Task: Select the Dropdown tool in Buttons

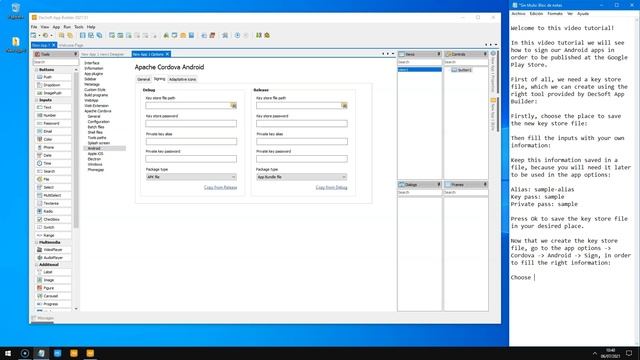Action: (x=53, y=85)
